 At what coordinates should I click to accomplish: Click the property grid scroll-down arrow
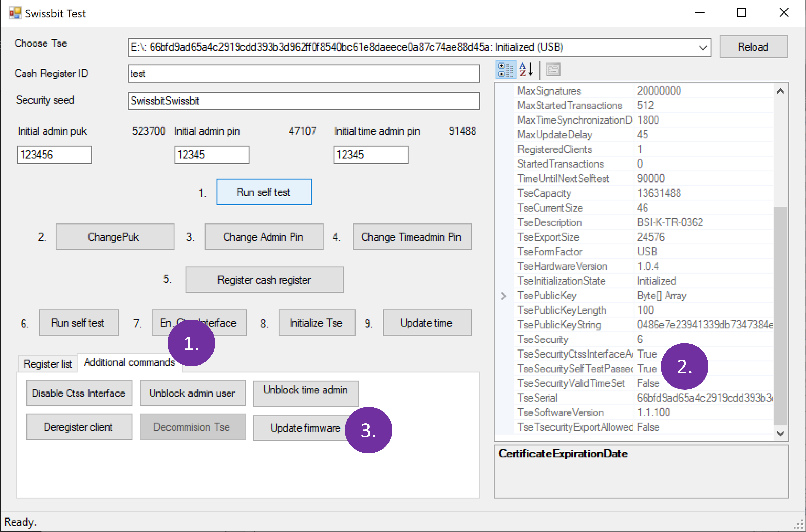tap(780, 433)
